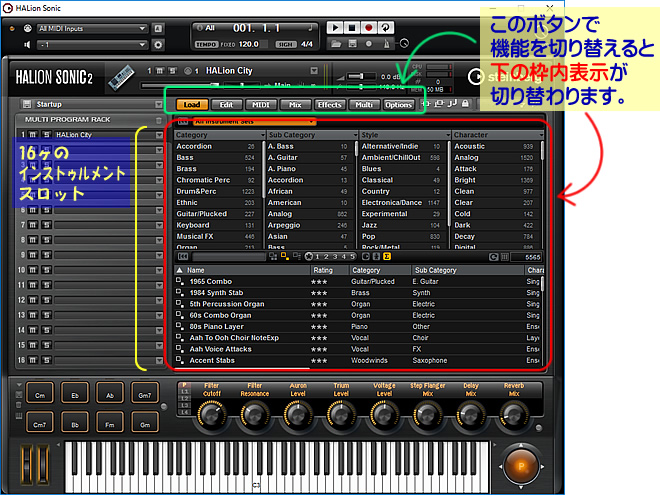Click the star rating filter icon
Screen dimensions: 660x495
point(309,256)
